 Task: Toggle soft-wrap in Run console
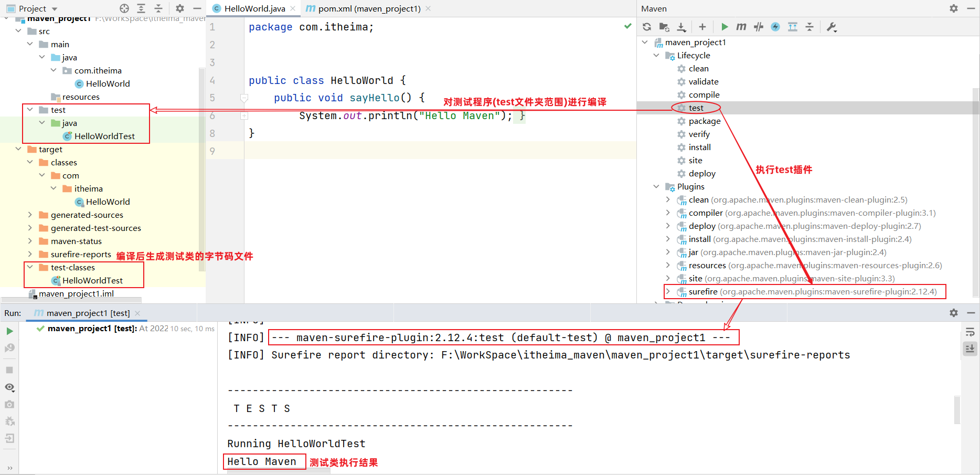pos(970,332)
